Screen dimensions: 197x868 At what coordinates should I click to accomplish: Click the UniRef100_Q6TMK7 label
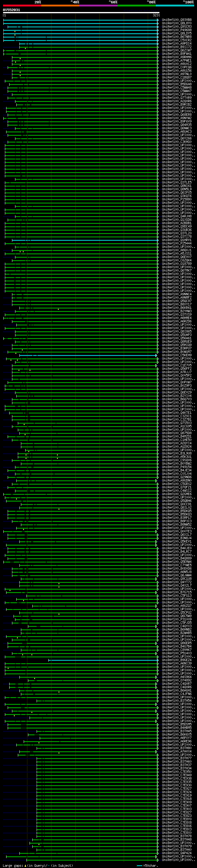177,271
